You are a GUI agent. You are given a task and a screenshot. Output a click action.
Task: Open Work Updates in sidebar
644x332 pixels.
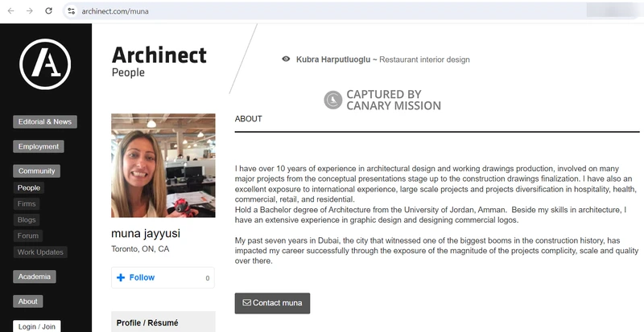click(x=40, y=252)
